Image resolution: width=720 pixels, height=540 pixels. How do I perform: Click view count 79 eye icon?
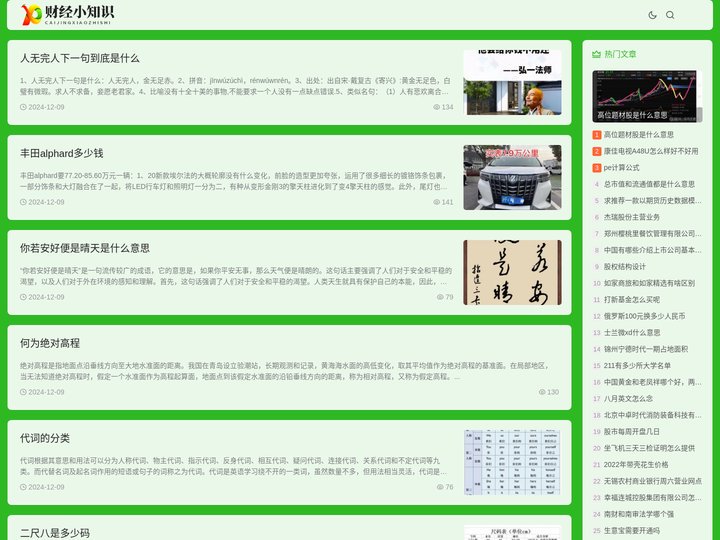(x=440, y=297)
